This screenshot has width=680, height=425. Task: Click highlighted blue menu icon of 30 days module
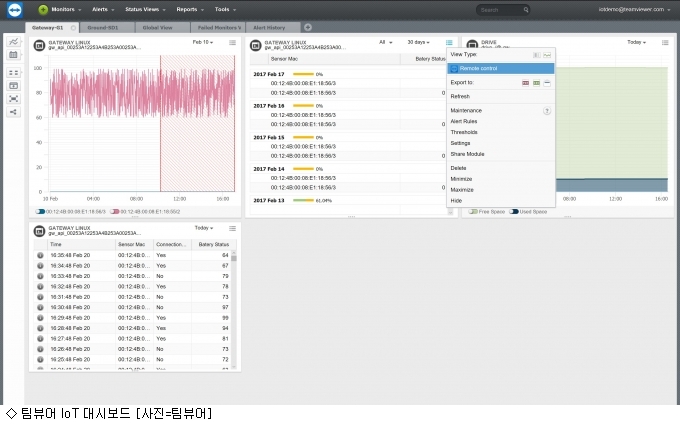[x=449, y=42]
